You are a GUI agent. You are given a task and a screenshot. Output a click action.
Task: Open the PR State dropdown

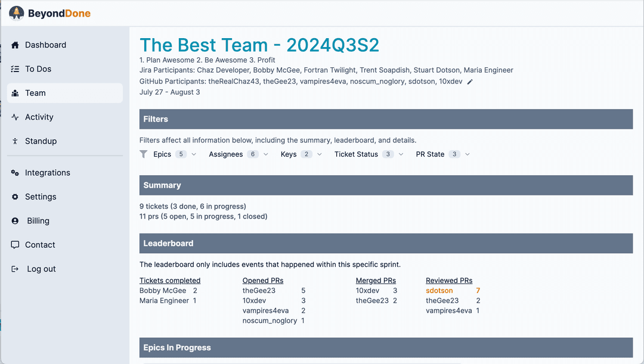point(442,154)
